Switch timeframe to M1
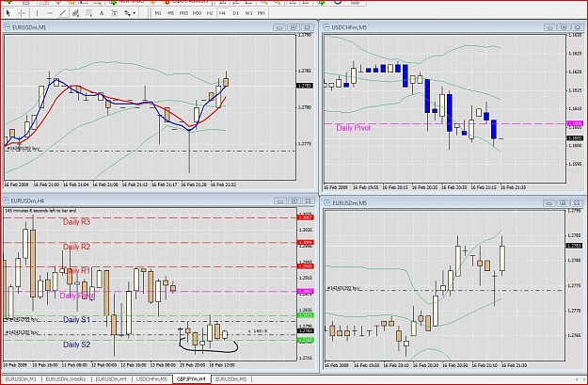The image size is (588, 385). (158, 13)
